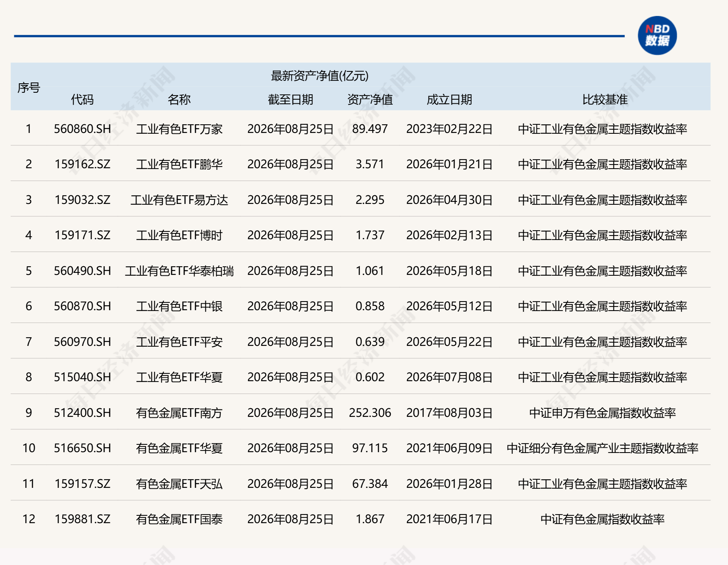Click code 159162.SZ
Screen dimensions: 728x565
pos(82,164)
